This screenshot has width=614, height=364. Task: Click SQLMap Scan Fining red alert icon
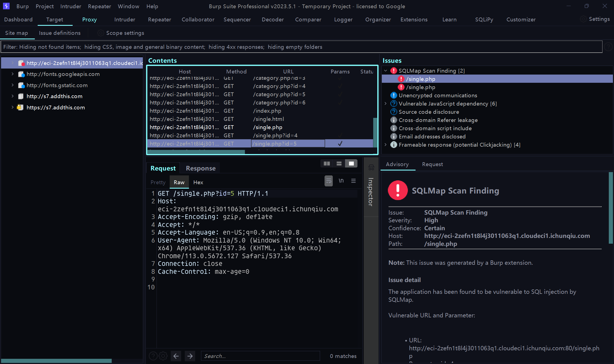pyautogui.click(x=394, y=71)
